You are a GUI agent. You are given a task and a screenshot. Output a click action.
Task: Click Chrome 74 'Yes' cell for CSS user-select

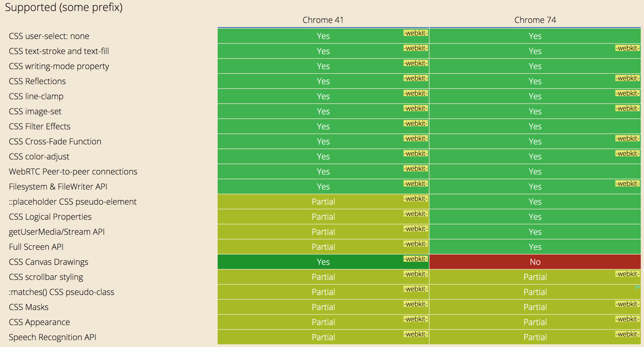pos(535,36)
